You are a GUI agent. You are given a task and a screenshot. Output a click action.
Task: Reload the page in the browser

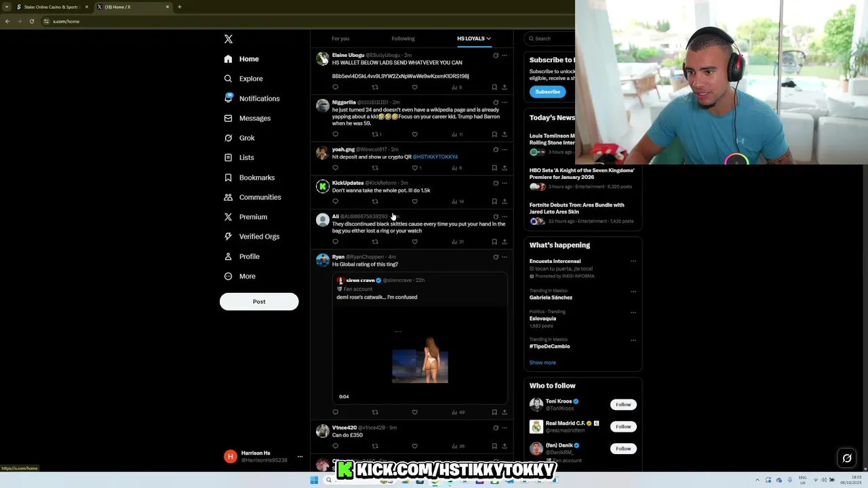pyautogui.click(x=31, y=21)
